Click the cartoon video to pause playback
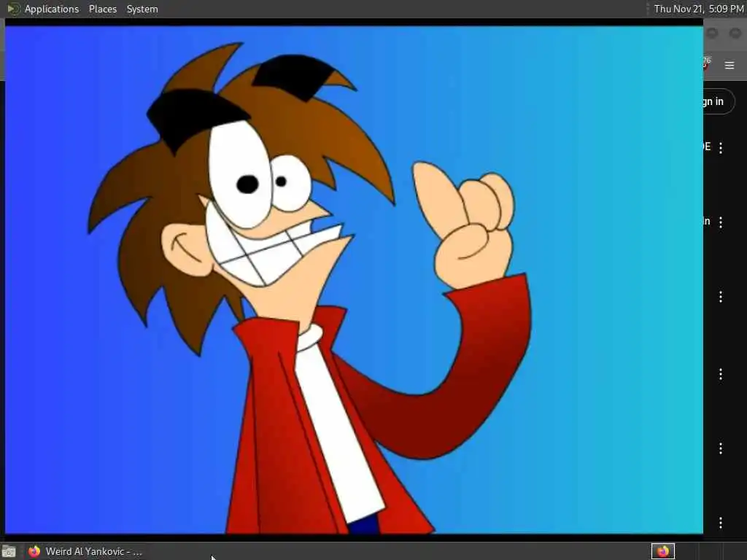 354,280
